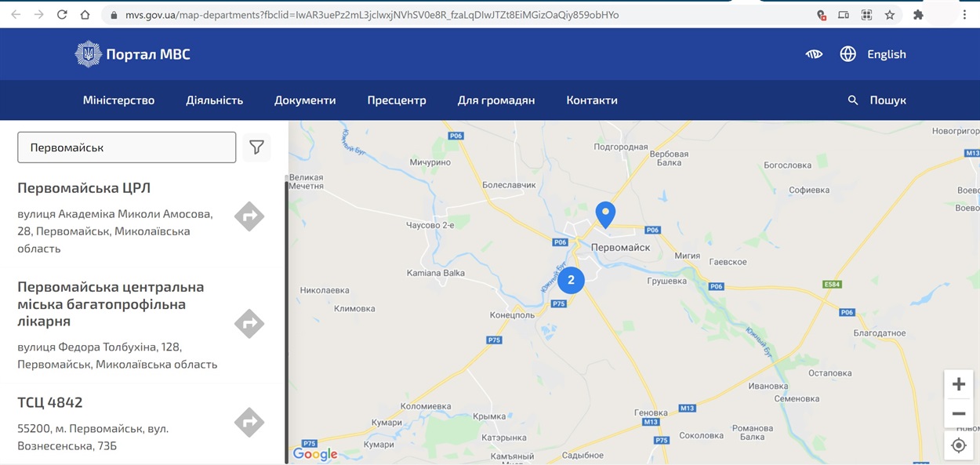Open the Контакти menu
Image resolution: width=980 pixels, height=465 pixels.
point(592,100)
